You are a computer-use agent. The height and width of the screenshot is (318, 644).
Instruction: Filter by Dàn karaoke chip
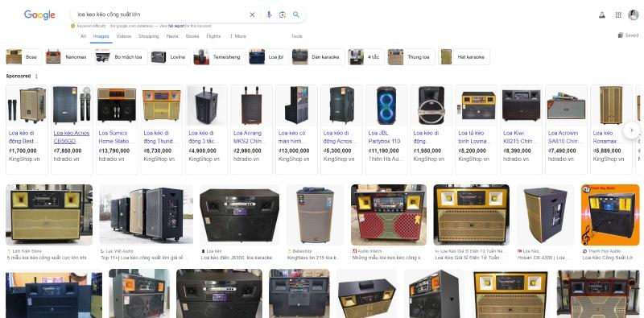(318, 57)
